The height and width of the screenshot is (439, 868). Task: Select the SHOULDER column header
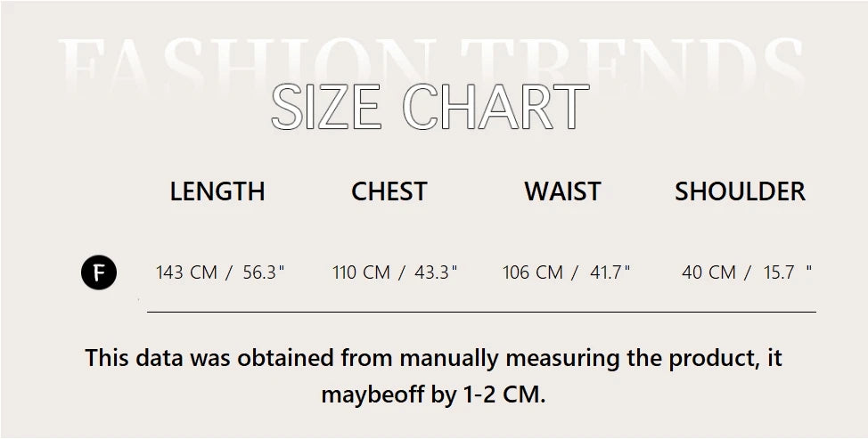pos(740,191)
